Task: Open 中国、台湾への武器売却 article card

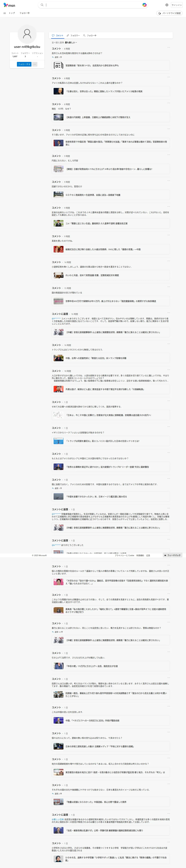Action: tap(111, 358)
